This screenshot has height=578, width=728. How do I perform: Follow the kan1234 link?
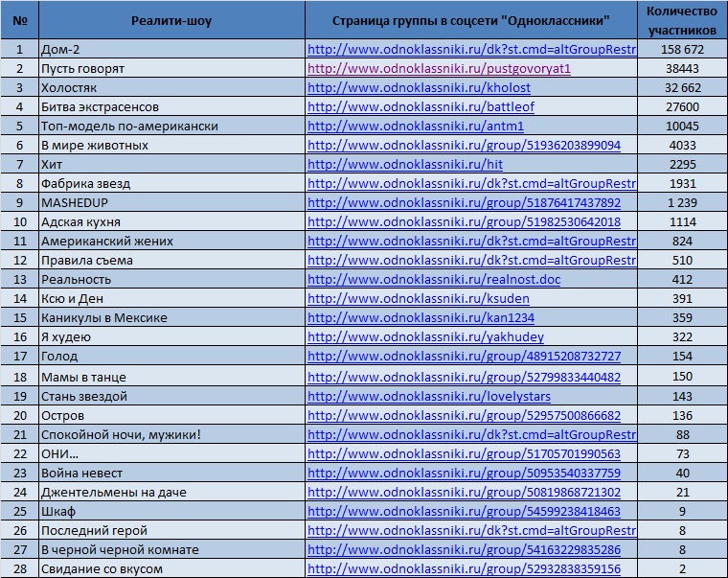[x=421, y=318]
